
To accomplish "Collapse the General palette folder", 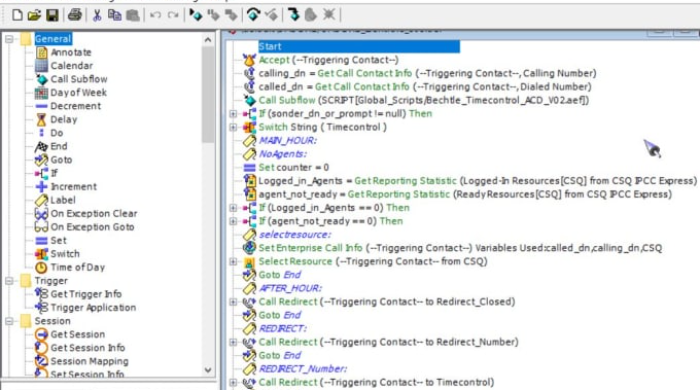I will (9, 39).
